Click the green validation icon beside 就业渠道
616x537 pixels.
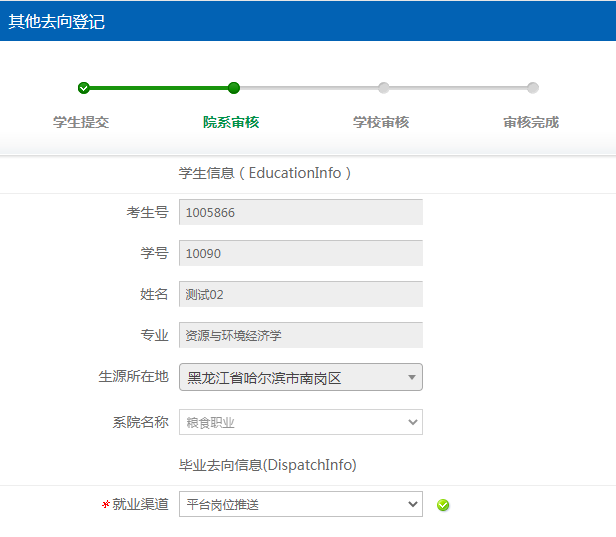click(443, 505)
